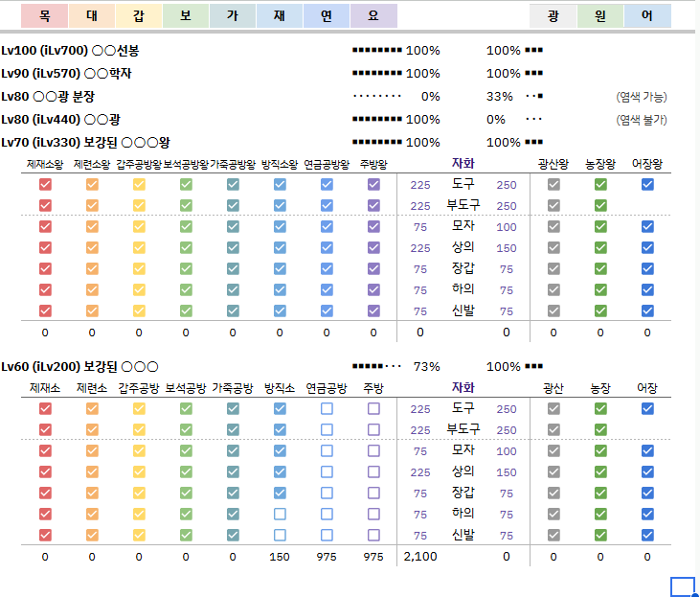
Task: Uncheck 어장왕 상의 checkbox
Action: point(647,247)
